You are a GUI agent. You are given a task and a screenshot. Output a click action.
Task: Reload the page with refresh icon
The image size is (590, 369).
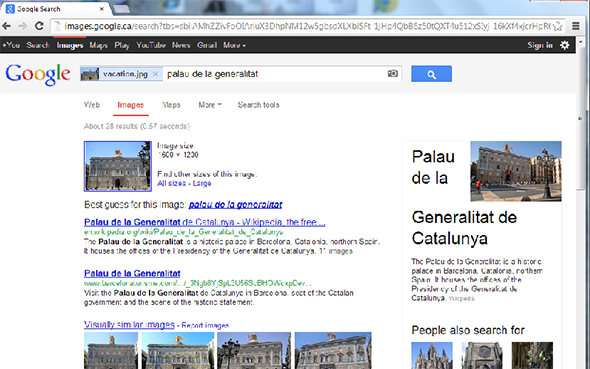point(39,26)
